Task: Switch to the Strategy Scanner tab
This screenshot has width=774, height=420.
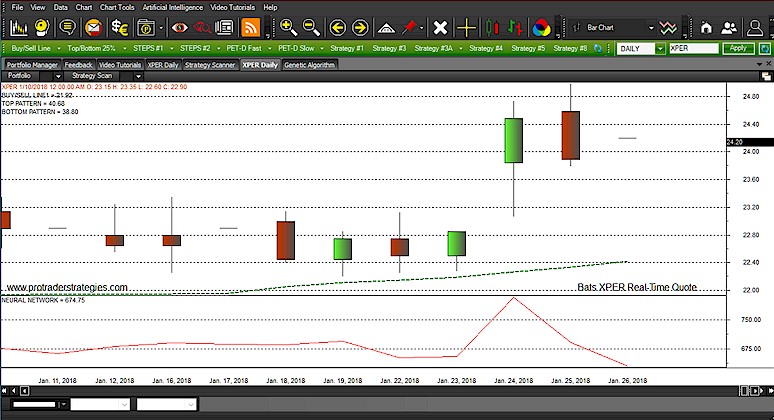Action: [x=211, y=64]
